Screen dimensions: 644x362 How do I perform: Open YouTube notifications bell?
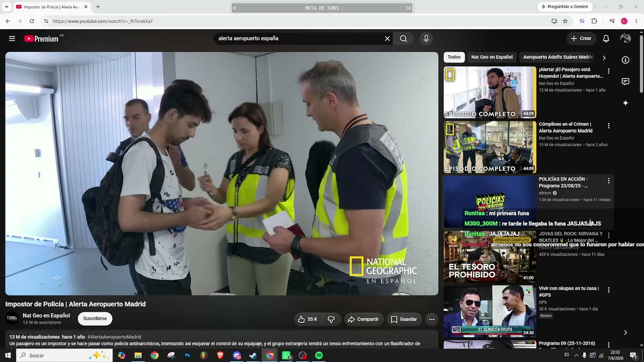click(x=606, y=39)
